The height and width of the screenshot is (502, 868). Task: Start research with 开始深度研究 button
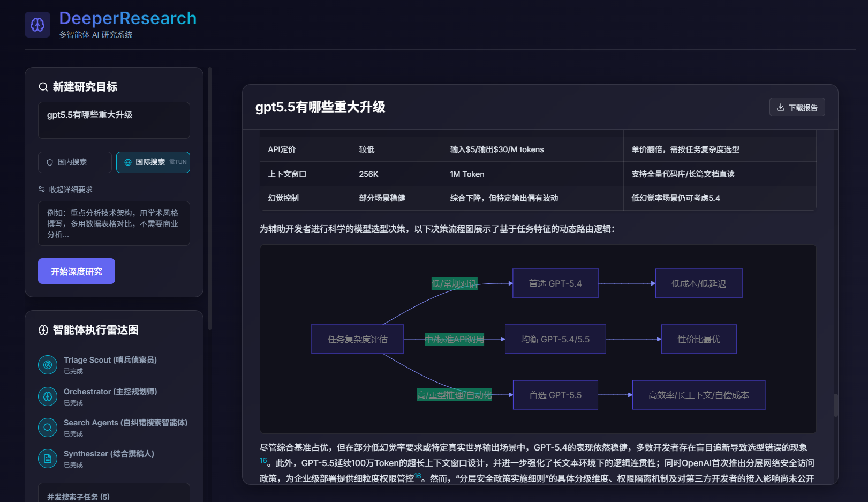click(x=77, y=271)
